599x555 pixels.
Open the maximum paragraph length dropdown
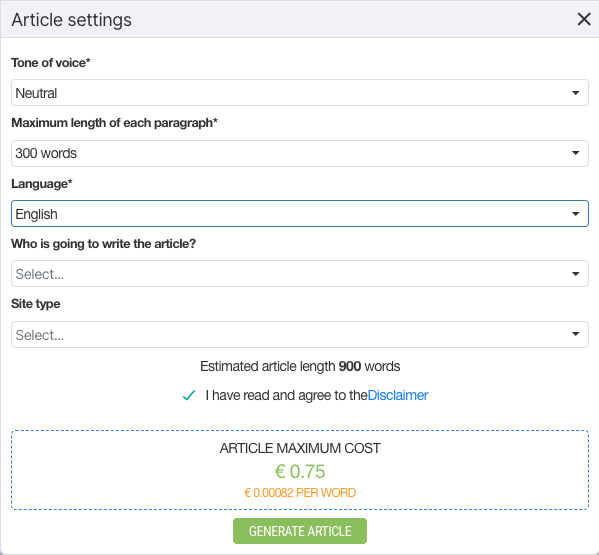tap(300, 153)
